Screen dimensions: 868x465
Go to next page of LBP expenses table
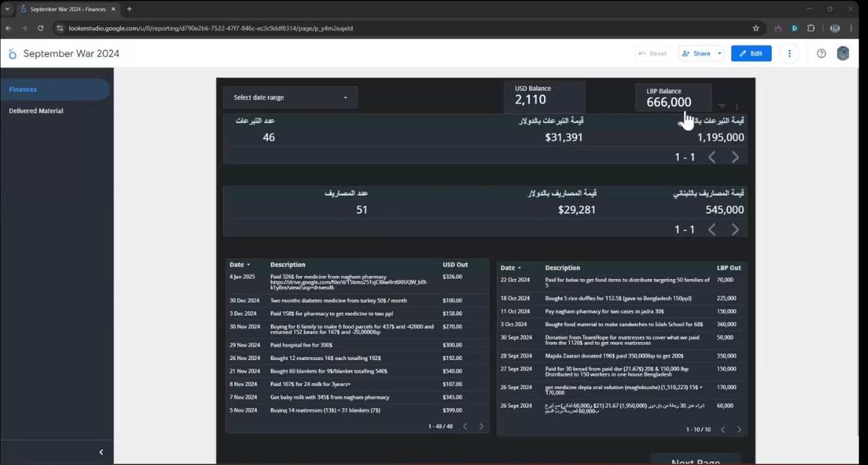pyautogui.click(x=739, y=429)
